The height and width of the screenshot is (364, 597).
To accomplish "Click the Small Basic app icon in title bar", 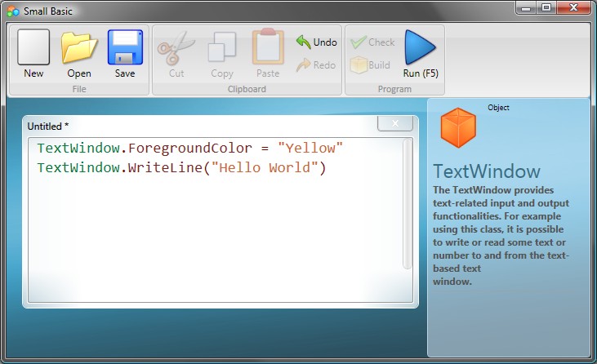I will [x=13, y=11].
